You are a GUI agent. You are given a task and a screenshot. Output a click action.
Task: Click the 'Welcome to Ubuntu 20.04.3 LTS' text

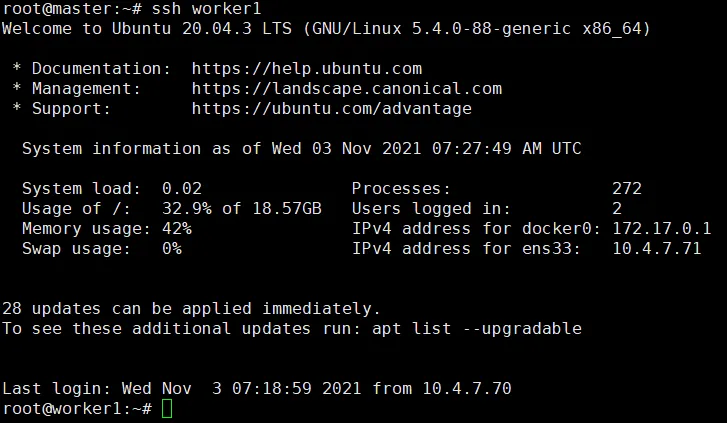tap(147, 29)
